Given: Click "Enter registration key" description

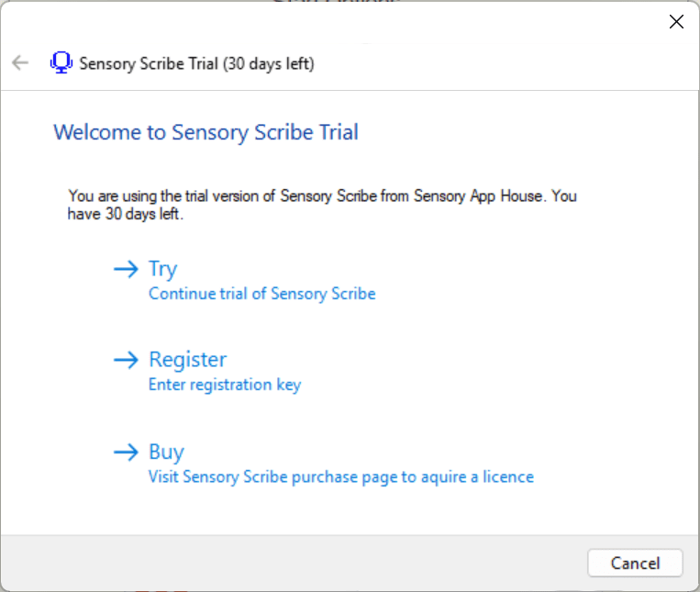Looking at the screenshot, I should tap(225, 385).
